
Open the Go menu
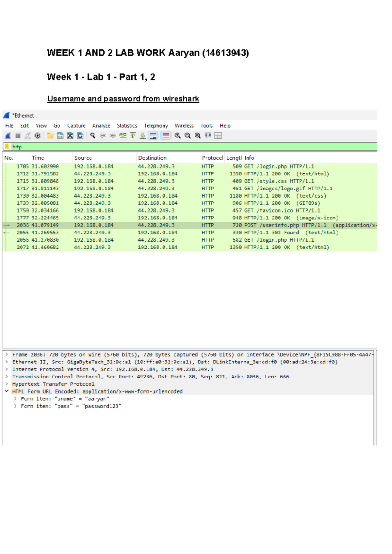coord(57,126)
